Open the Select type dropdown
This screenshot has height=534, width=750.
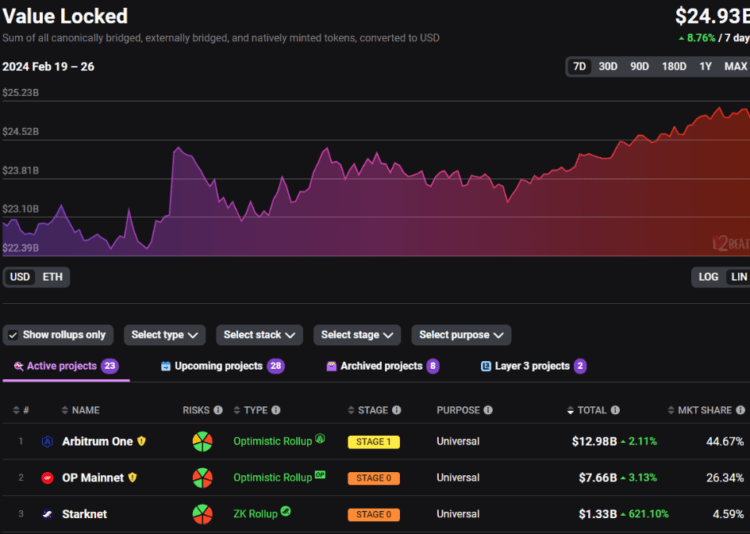coord(165,335)
